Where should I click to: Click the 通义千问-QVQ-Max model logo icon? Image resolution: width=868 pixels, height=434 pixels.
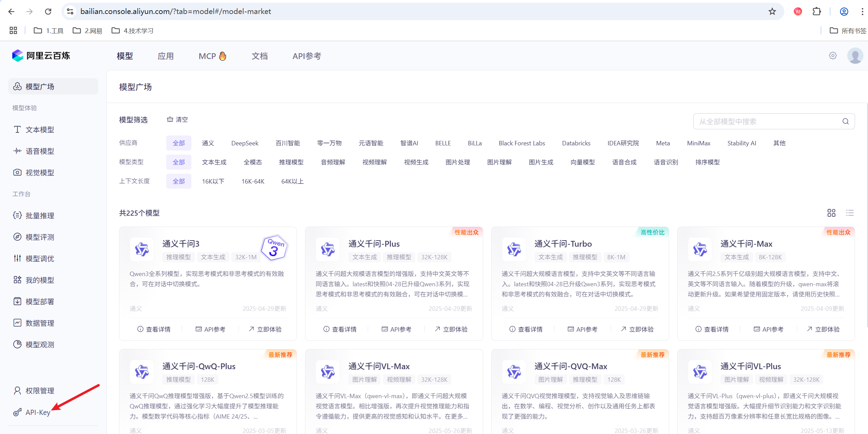(514, 372)
